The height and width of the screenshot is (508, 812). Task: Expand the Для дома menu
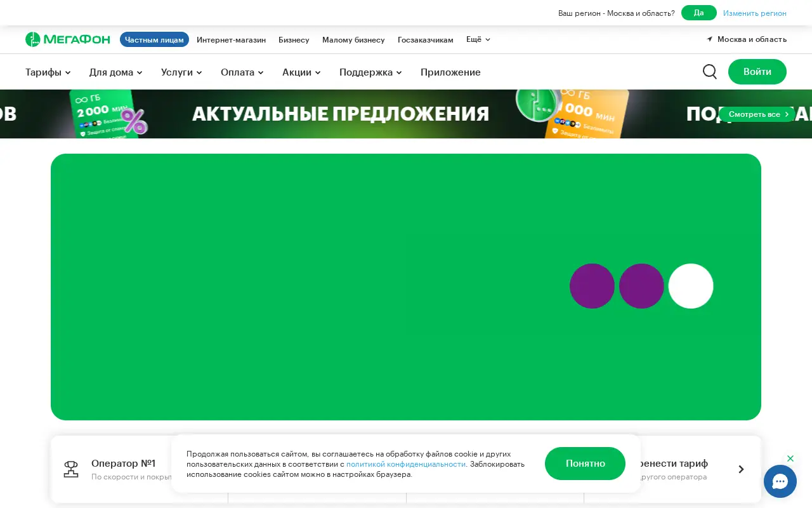tap(116, 72)
